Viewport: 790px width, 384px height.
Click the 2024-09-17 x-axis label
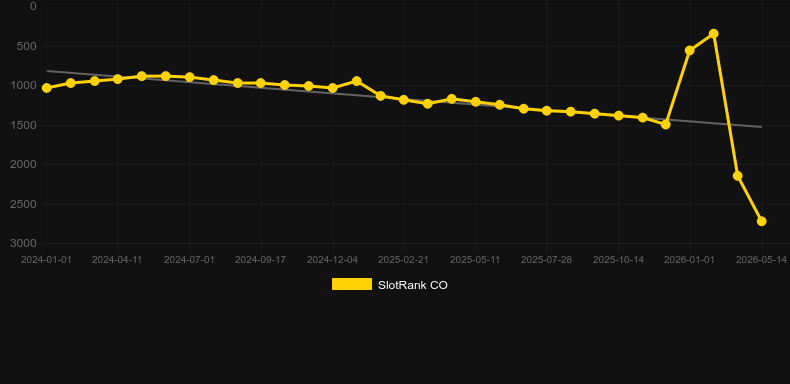(260, 260)
